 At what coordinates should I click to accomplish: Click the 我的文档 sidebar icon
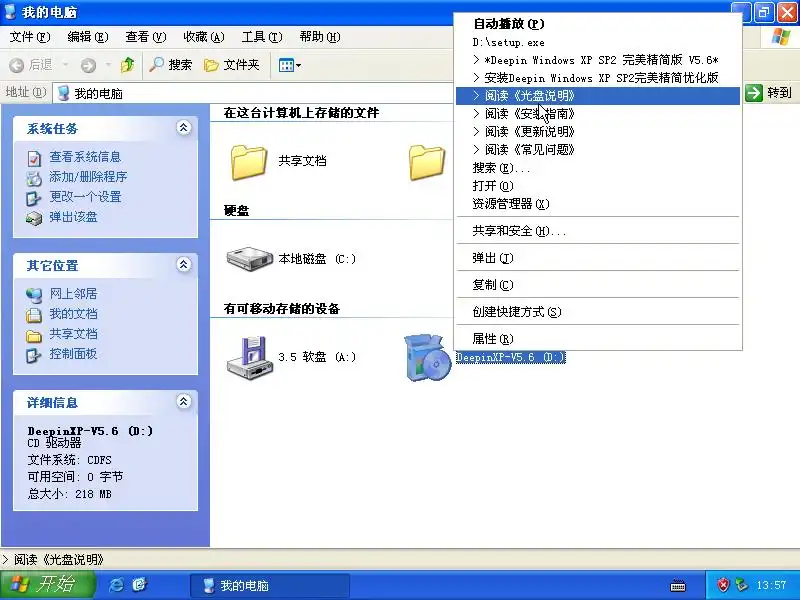(x=34, y=315)
